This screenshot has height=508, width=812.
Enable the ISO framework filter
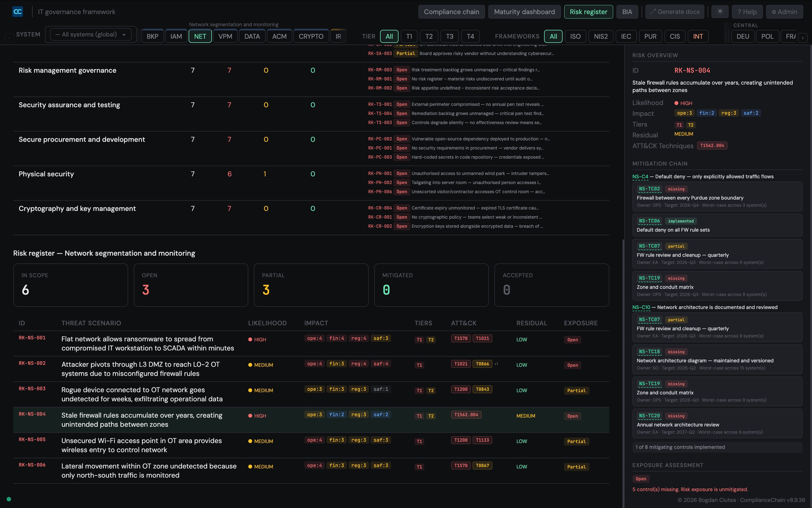tap(575, 36)
